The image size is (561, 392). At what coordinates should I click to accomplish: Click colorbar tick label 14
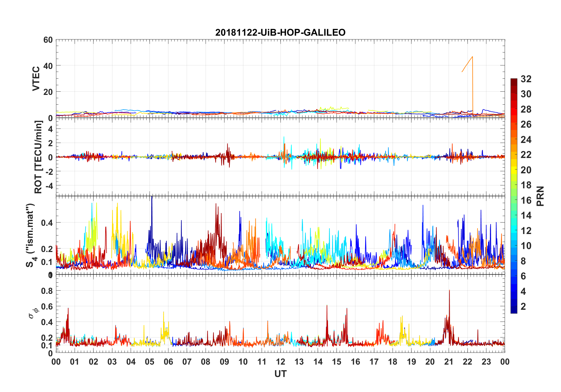click(x=526, y=215)
